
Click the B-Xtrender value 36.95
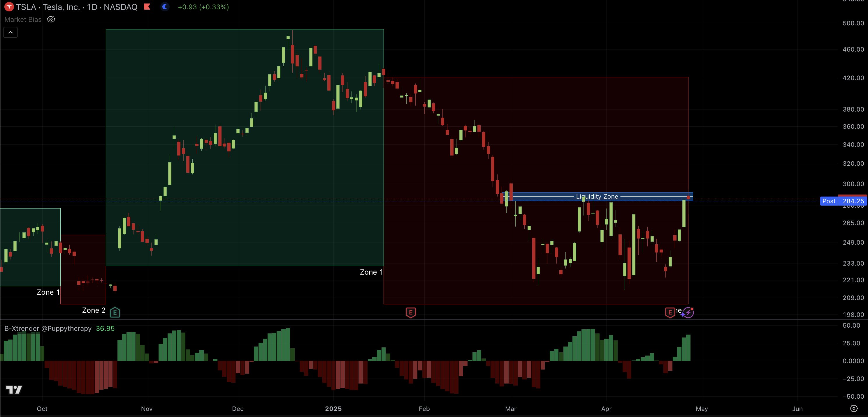[x=105, y=328]
